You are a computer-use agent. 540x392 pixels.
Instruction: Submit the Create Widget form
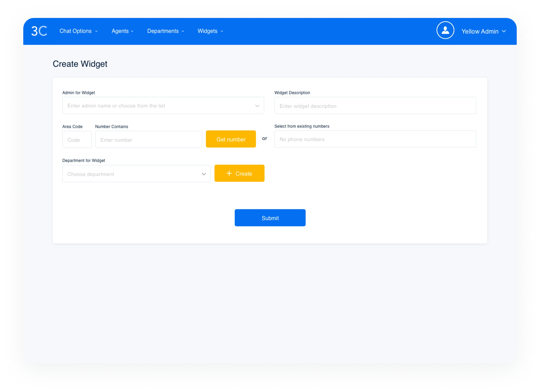(270, 218)
